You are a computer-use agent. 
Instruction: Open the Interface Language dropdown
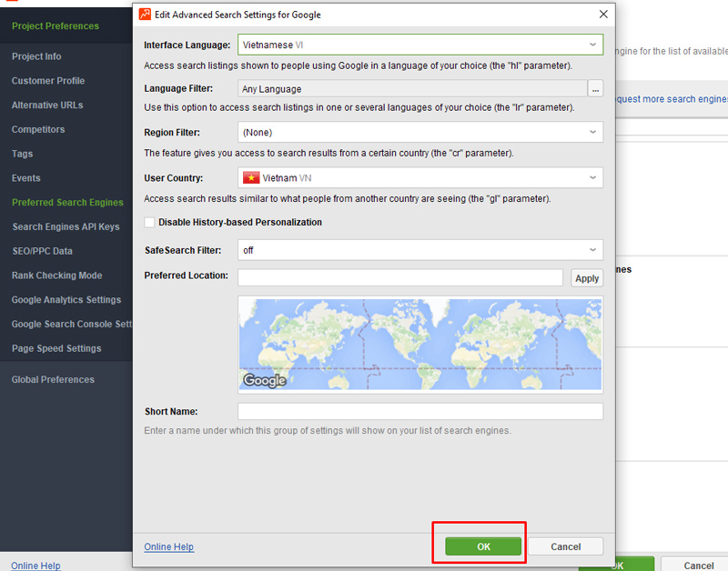[x=420, y=45]
